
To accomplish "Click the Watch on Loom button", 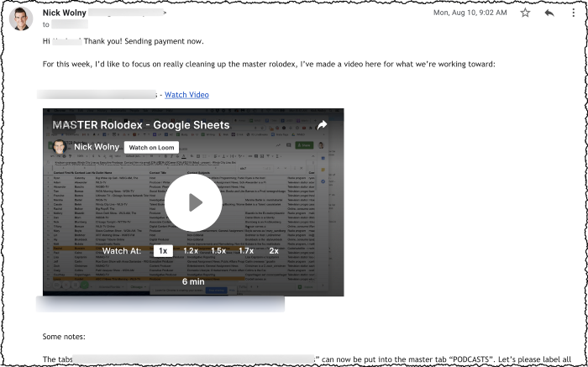I will click(x=151, y=147).
